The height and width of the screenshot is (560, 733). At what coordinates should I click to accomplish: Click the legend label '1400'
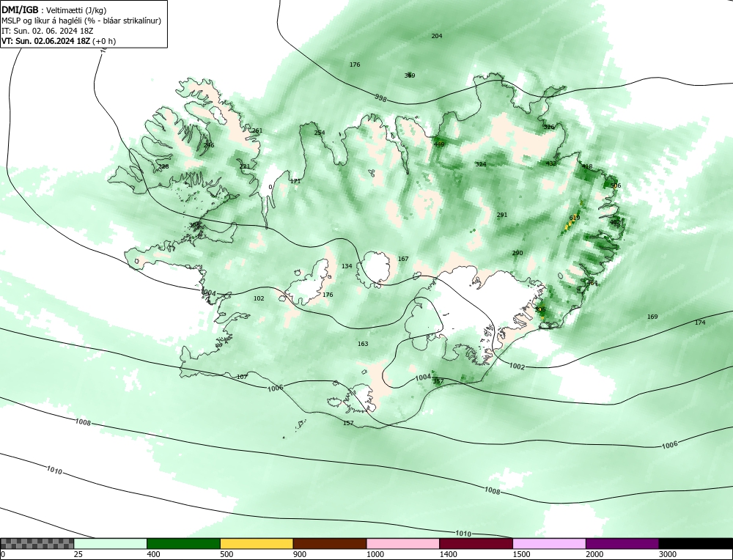click(x=449, y=554)
